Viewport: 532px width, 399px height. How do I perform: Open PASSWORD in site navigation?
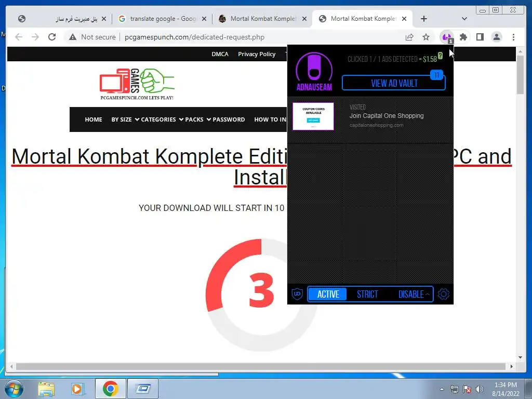(229, 119)
